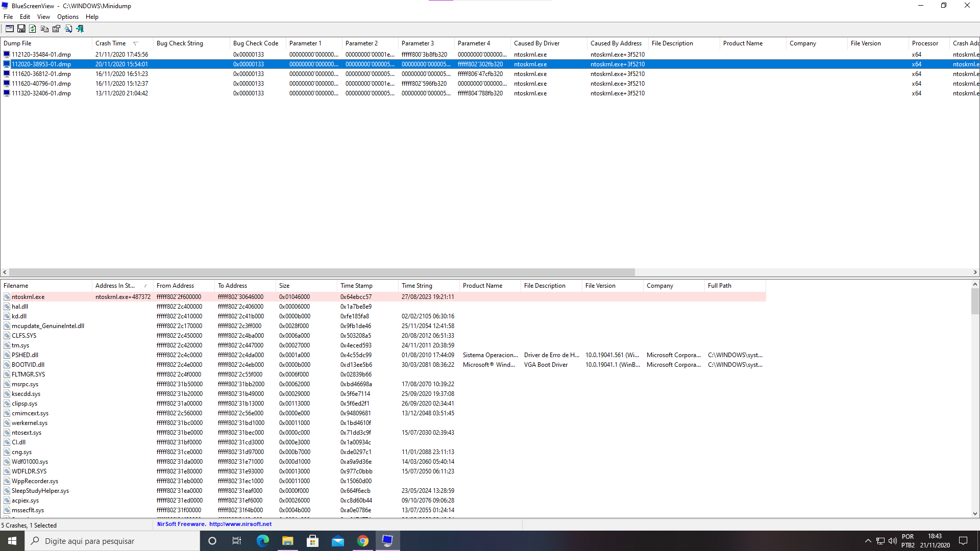Viewport: 980px width, 551px height.
Task: Refresh the crash list via toolbar icon
Action: click(x=33, y=29)
